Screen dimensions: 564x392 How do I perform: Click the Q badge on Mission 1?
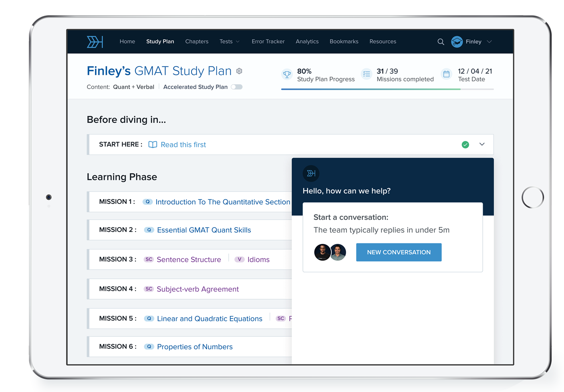147,202
